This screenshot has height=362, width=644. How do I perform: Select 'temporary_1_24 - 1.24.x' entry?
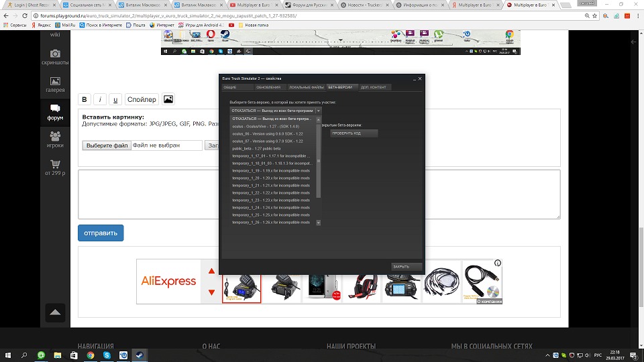coord(273,208)
